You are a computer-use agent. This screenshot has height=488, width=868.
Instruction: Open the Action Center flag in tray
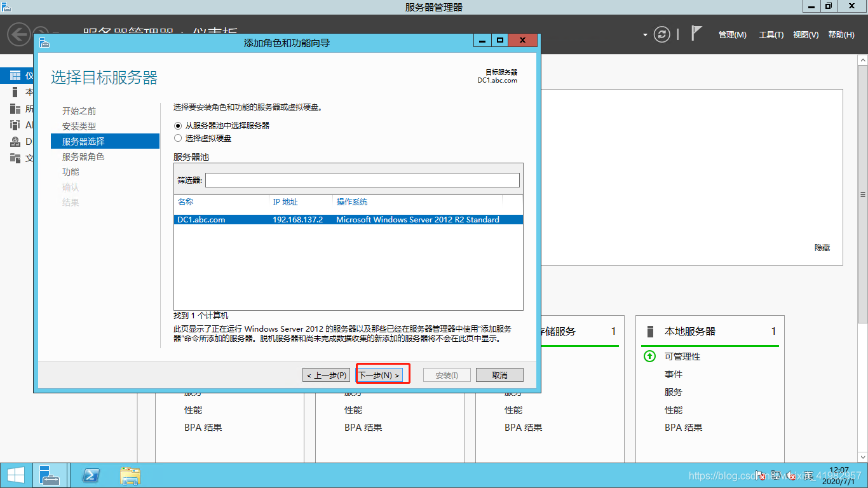pos(761,475)
